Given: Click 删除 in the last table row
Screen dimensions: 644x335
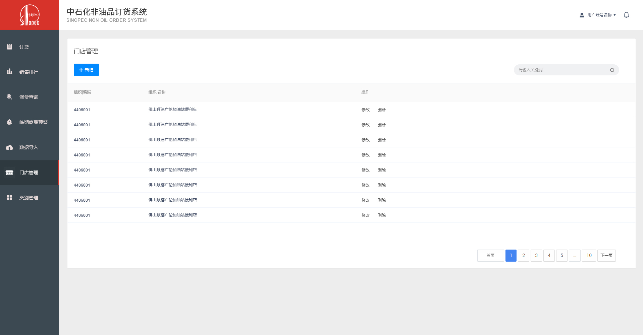Looking at the screenshot, I should tap(381, 215).
